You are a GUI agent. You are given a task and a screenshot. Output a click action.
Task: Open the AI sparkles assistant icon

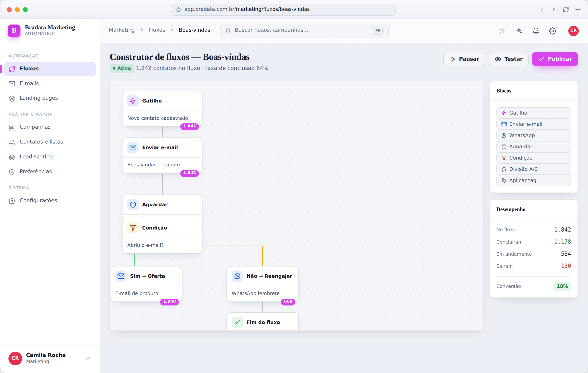[x=519, y=31]
